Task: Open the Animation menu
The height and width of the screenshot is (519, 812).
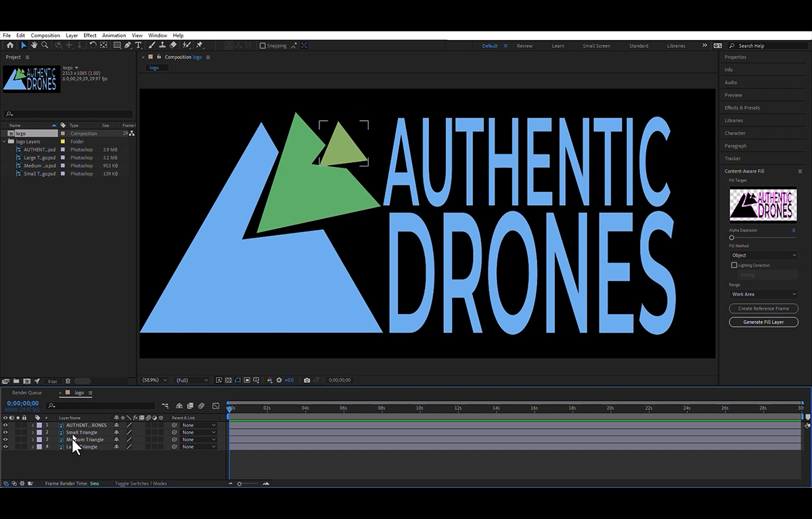Action: 114,35
